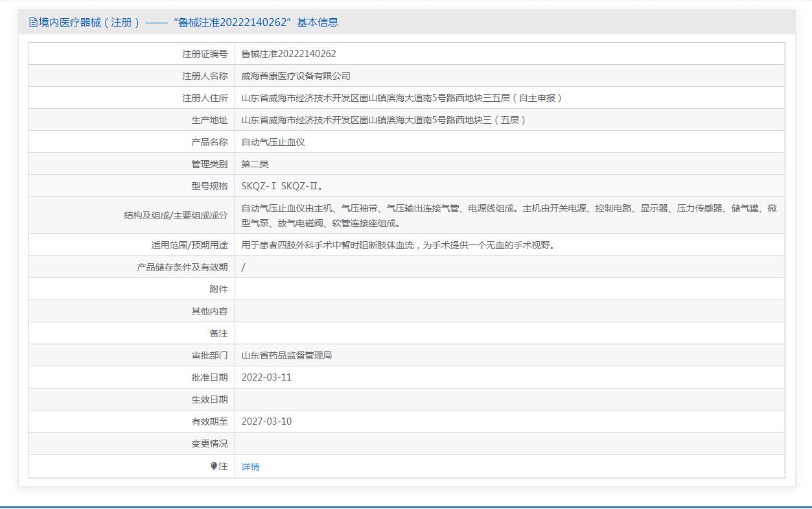Screen dimensions: 812x509
Task: Click the 注册人住所 address value
Action: click(402, 98)
